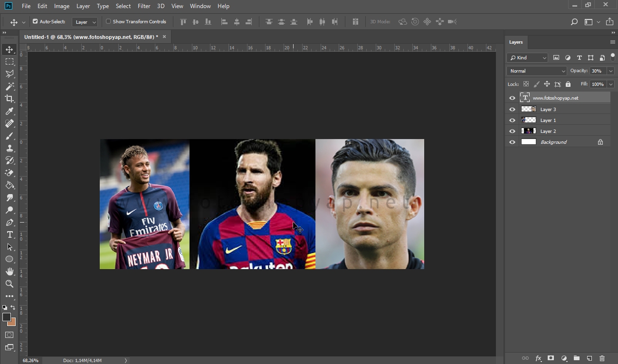Image resolution: width=618 pixels, height=364 pixels.
Task: Select the Paint Bucket tool
Action: (10, 185)
